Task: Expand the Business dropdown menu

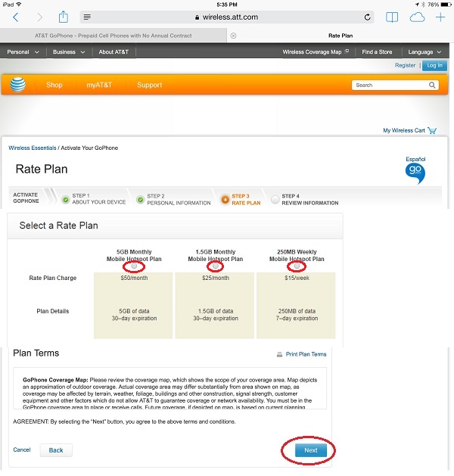Action: [x=69, y=52]
